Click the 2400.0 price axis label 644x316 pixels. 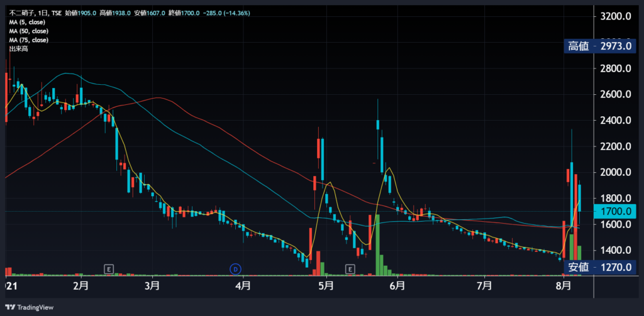click(615, 121)
